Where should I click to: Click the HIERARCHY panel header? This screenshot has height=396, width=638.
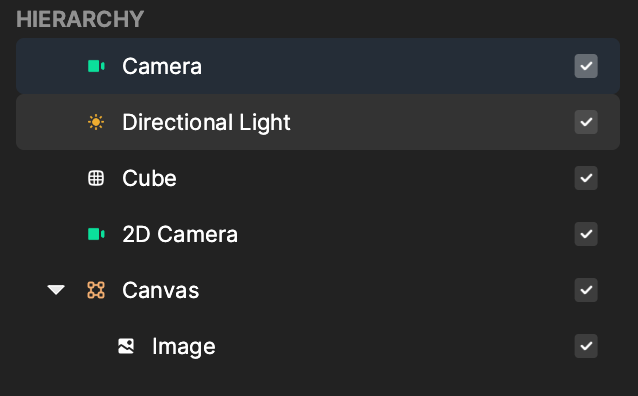click(x=80, y=19)
